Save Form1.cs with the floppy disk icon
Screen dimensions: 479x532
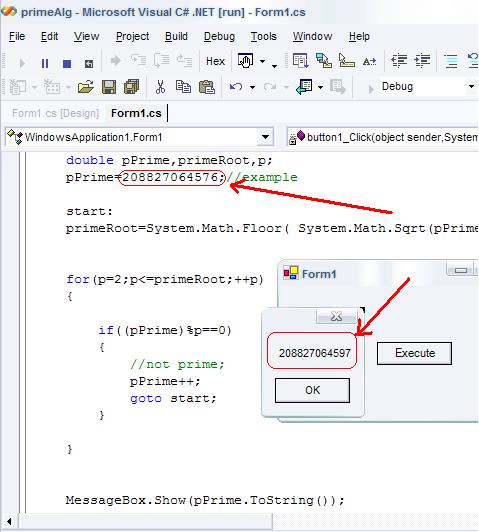109,87
